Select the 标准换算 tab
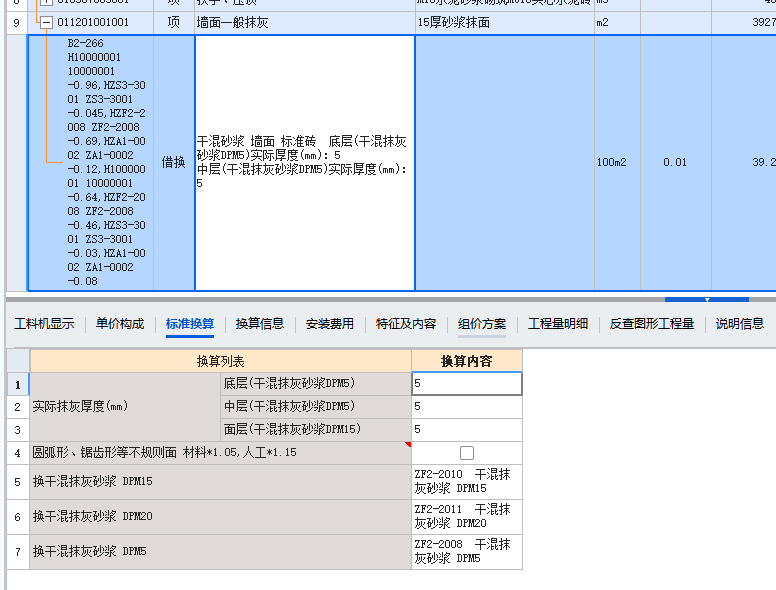This screenshot has width=776, height=590. pyautogui.click(x=190, y=324)
